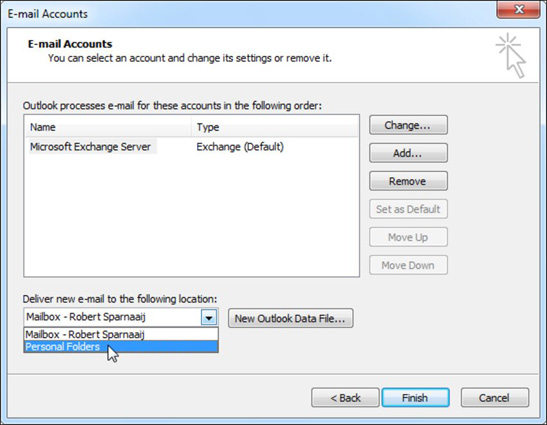Open New Outlook Data File... dialog

291,318
